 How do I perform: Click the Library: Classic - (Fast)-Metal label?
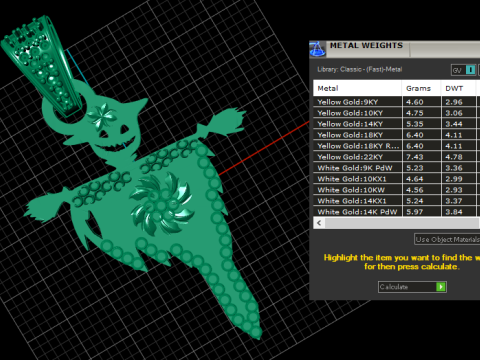click(x=360, y=70)
